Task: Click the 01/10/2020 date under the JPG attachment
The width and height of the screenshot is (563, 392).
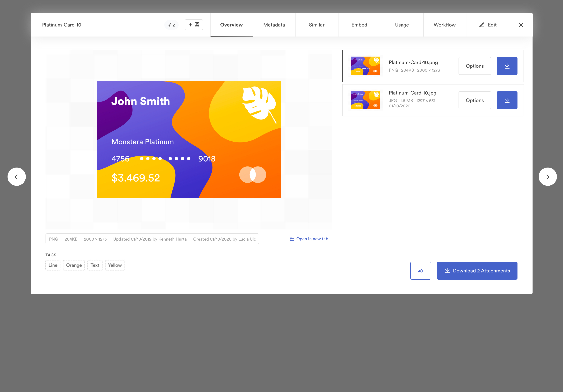Action: pos(399,106)
